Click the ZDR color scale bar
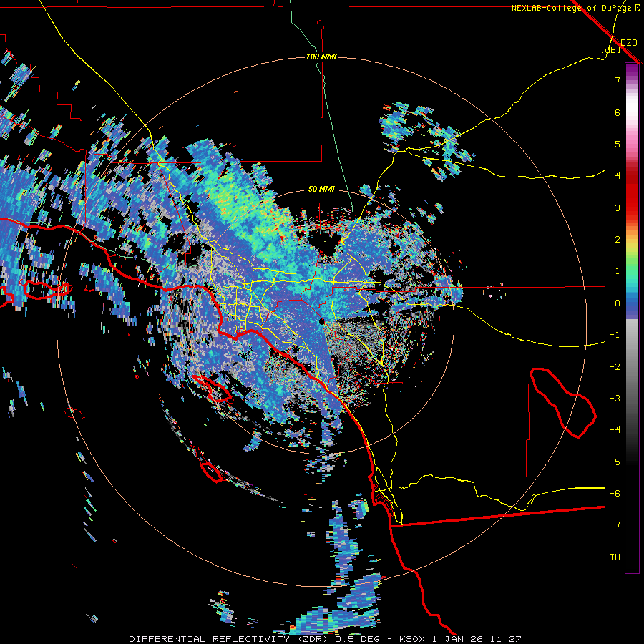Screen dimensions: 644x644 point(632,318)
